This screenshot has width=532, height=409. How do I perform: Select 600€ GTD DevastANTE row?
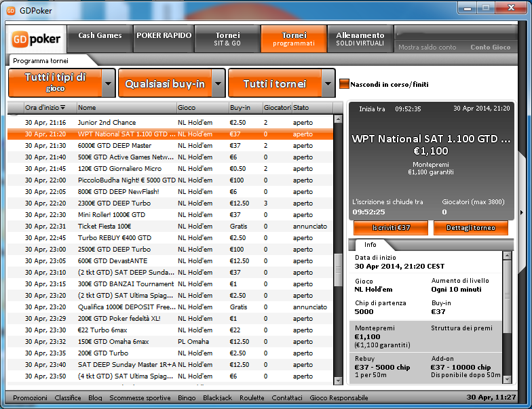point(170,260)
